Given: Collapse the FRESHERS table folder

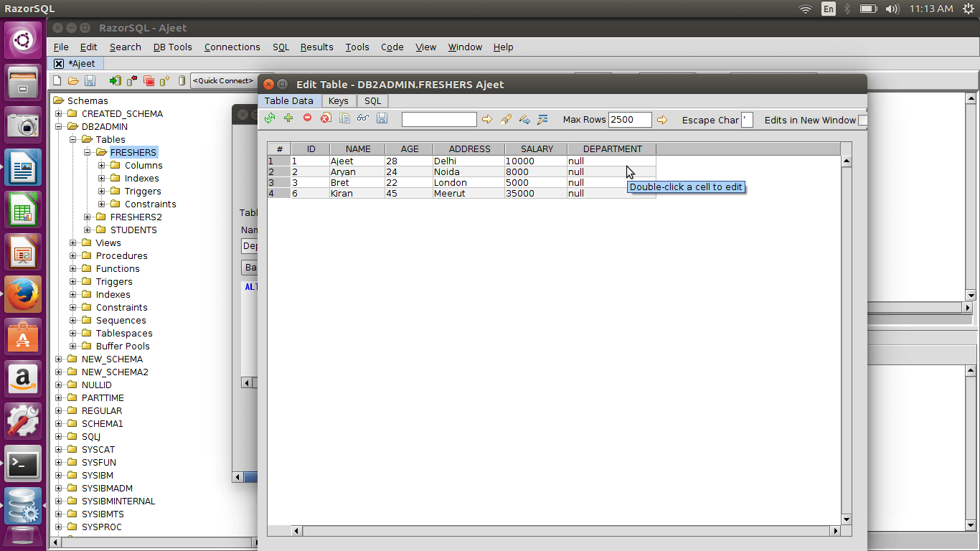Looking at the screenshot, I should [87, 152].
